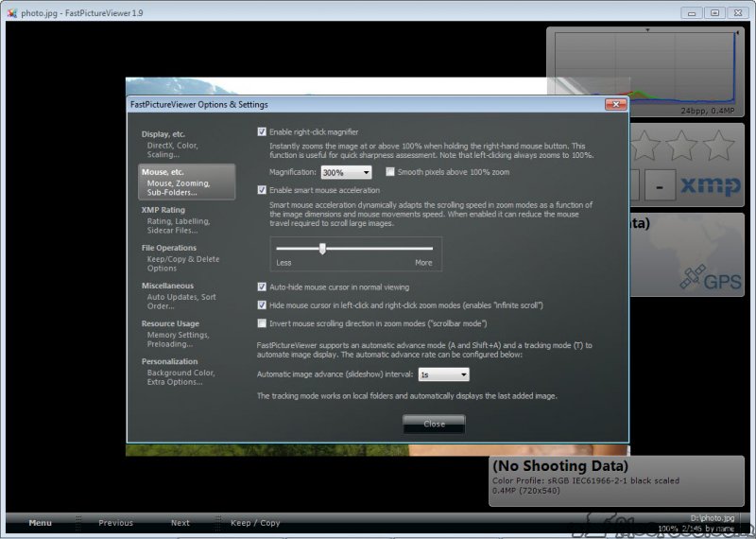756x539 pixels.
Task: Go to Next image
Action: point(180,523)
